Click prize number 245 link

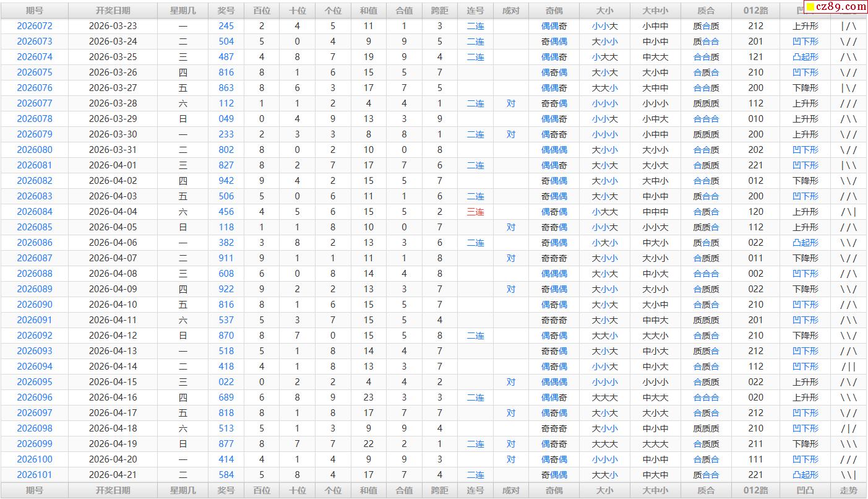coord(226,26)
